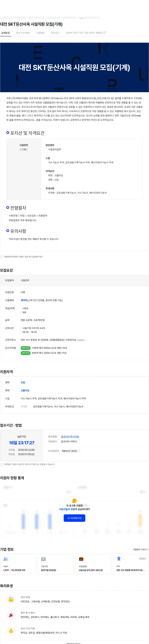Open 기업정보 더보기 link
Viewport: 149px width, 644px height.
[x=140, y=549]
